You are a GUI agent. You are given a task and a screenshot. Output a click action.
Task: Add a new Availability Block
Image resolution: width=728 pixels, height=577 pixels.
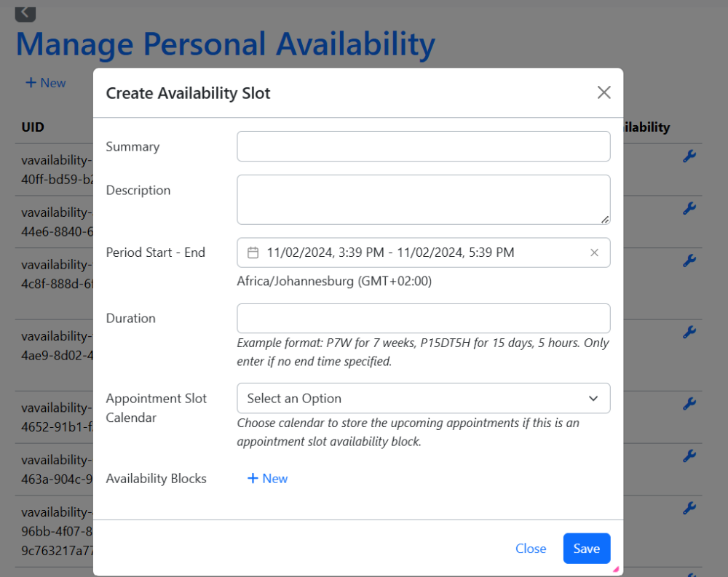268,478
